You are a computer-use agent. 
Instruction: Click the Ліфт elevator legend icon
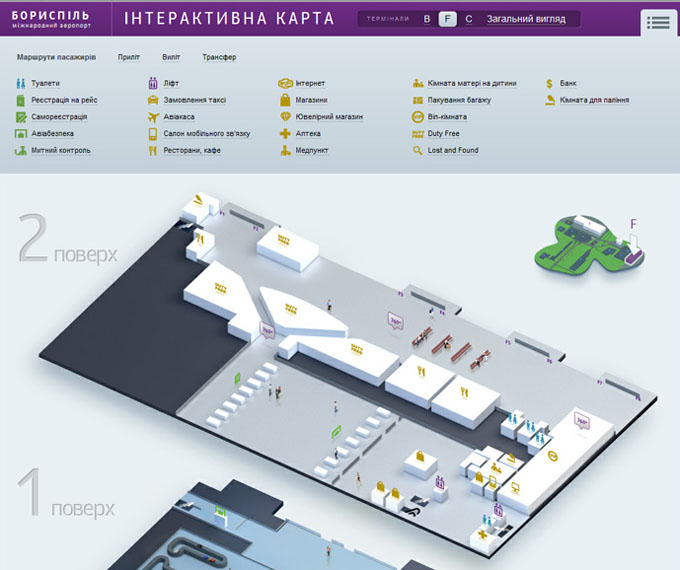click(153, 84)
